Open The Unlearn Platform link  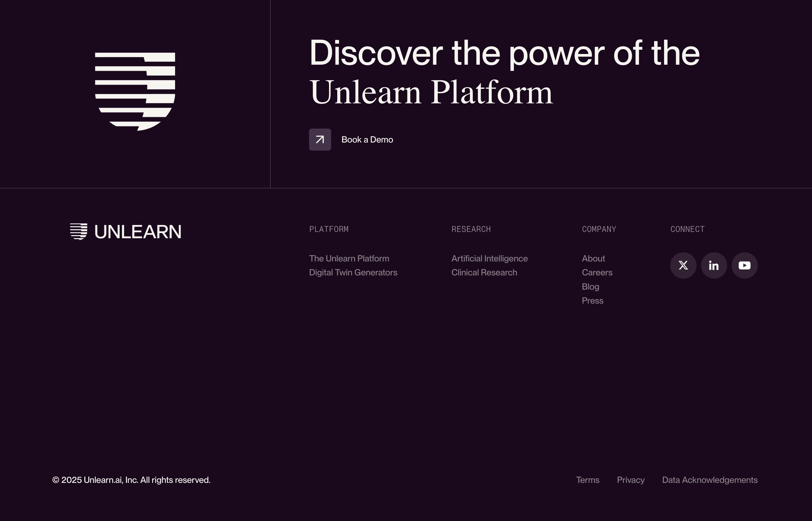click(x=349, y=258)
